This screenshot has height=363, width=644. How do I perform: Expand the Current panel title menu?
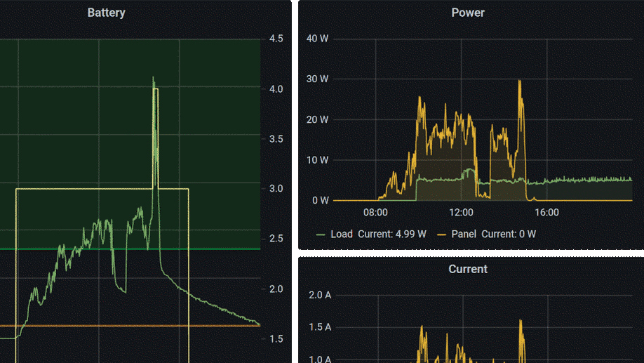click(467, 269)
